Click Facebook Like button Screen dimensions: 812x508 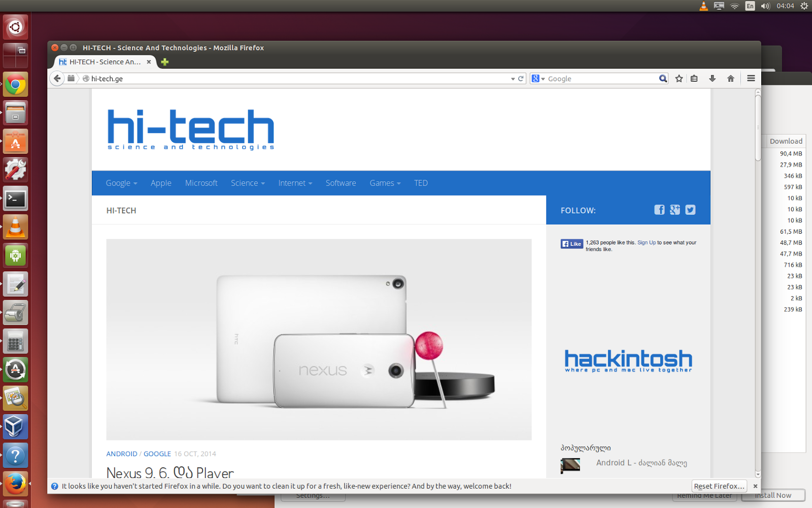pyautogui.click(x=571, y=244)
